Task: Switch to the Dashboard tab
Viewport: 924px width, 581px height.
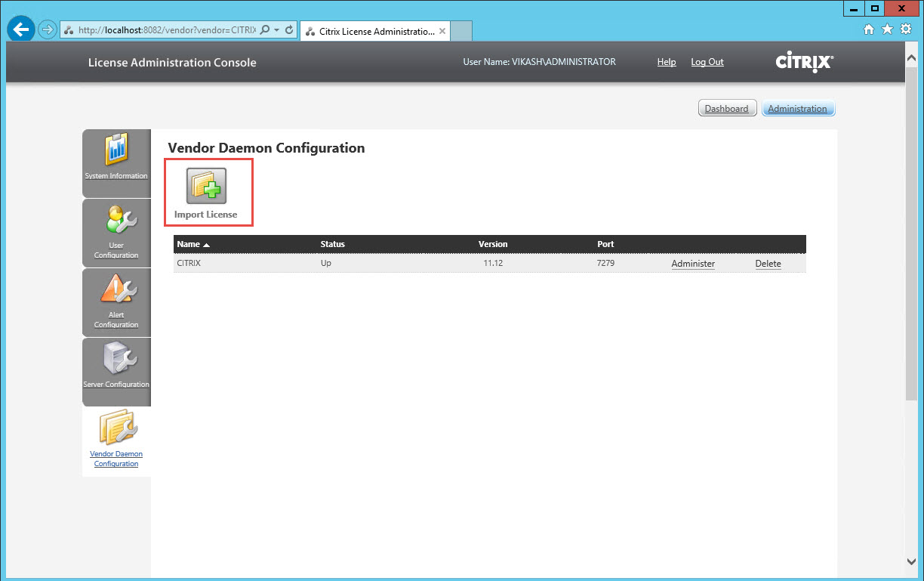Action: point(726,109)
